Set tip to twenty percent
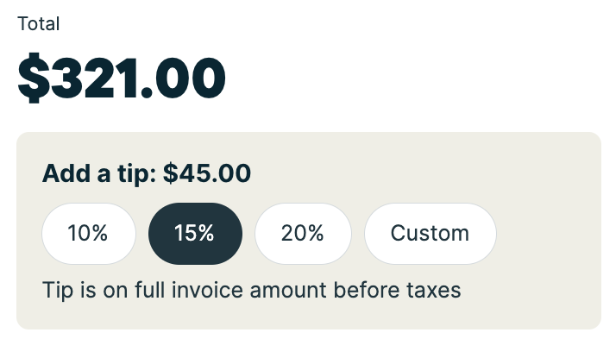Screen dimensions: 616x364 tap(302, 233)
